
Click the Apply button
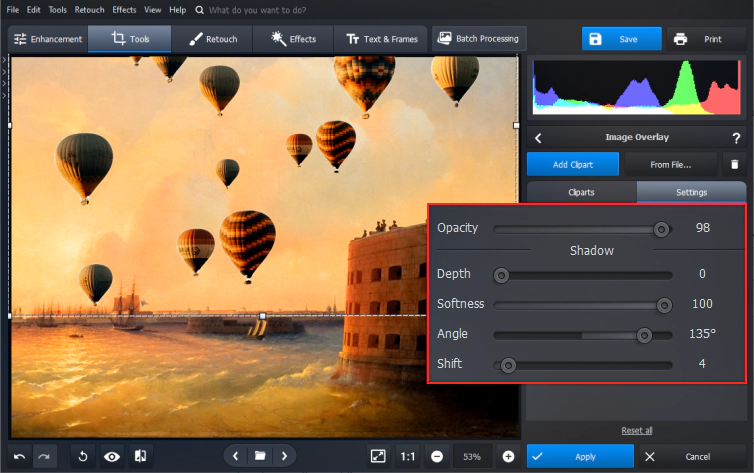pyautogui.click(x=580, y=456)
